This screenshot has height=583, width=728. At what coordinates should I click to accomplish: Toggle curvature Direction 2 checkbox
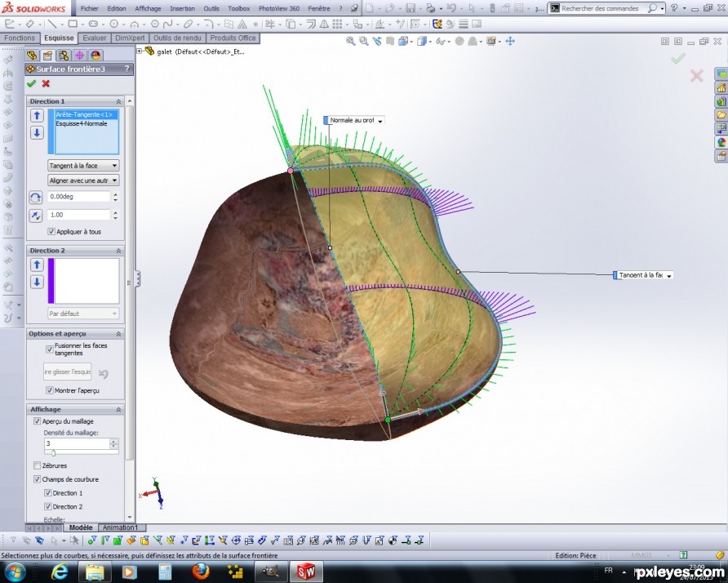click(47, 507)
